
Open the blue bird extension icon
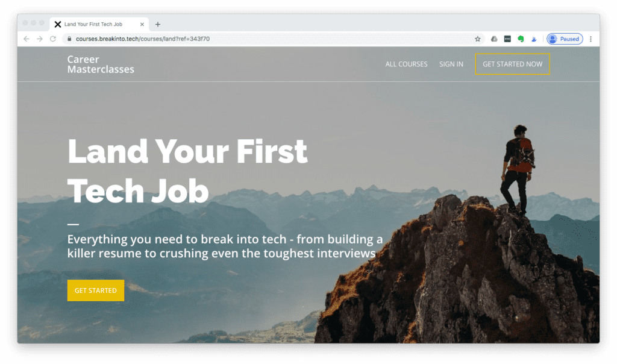coord(534,39)
